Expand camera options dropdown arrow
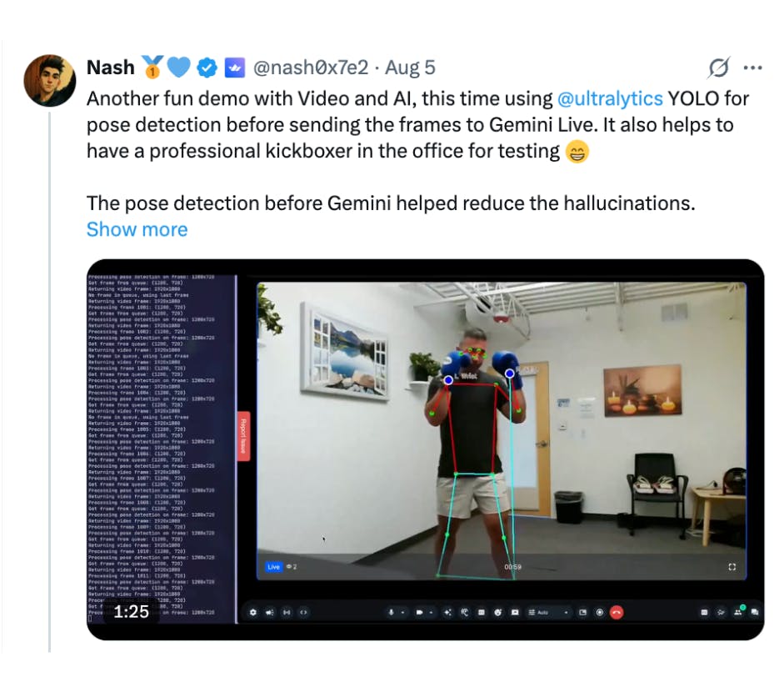 (x=432, y=613)
